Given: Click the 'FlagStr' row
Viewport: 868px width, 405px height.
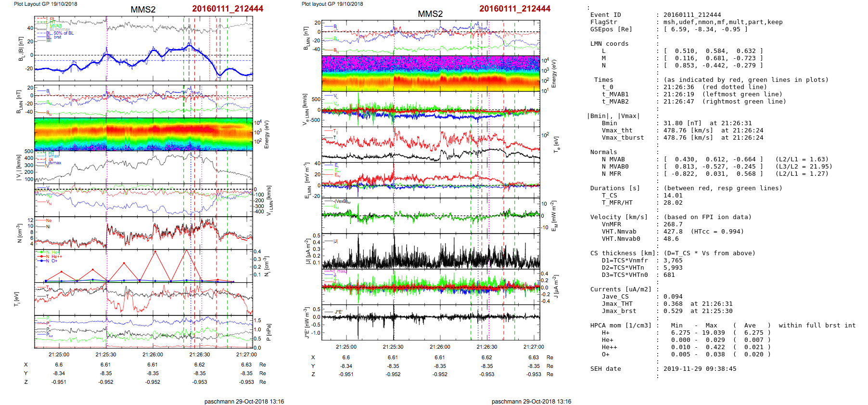Looking at the screenshot, I should 603,22.
